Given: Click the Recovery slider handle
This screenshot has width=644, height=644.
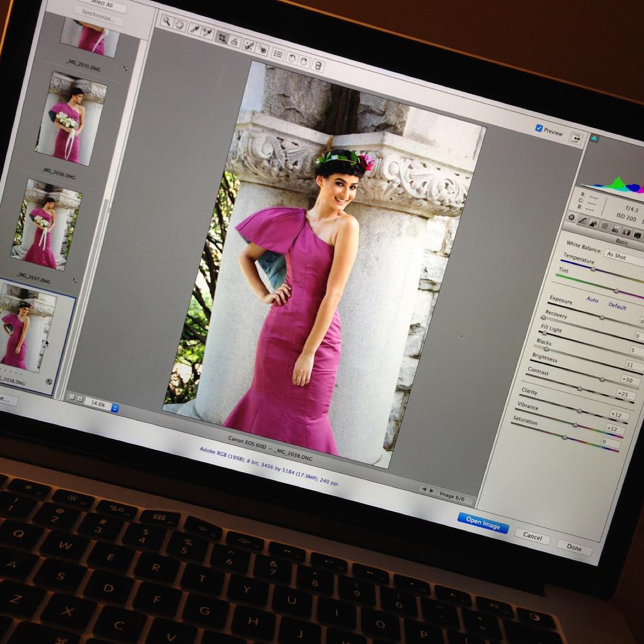Looking at the screenshot, I should coord(543,318).
